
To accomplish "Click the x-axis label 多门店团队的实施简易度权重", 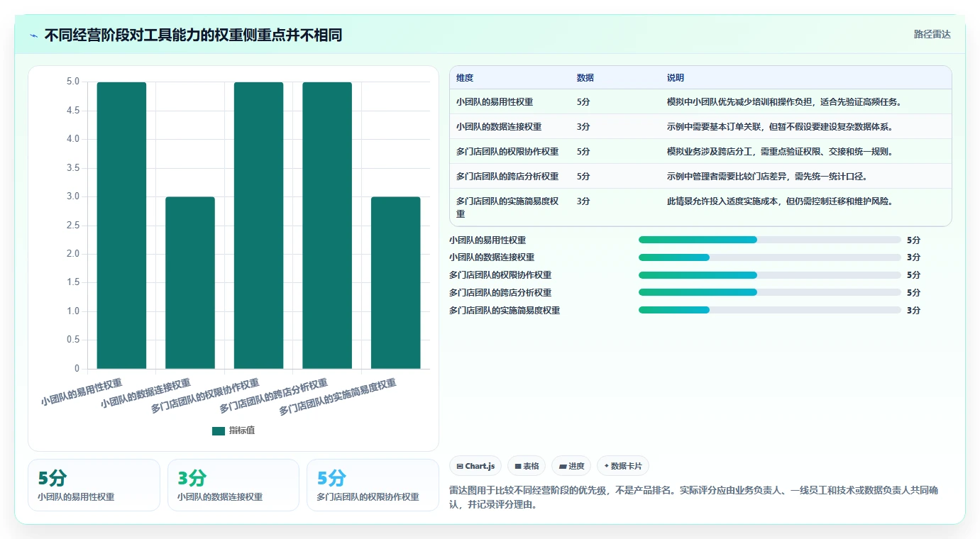I will 338,397.
